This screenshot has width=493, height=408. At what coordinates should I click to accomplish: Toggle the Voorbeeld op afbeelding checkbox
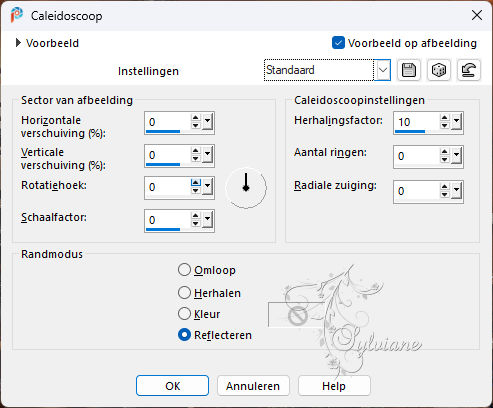coord(338,43)
